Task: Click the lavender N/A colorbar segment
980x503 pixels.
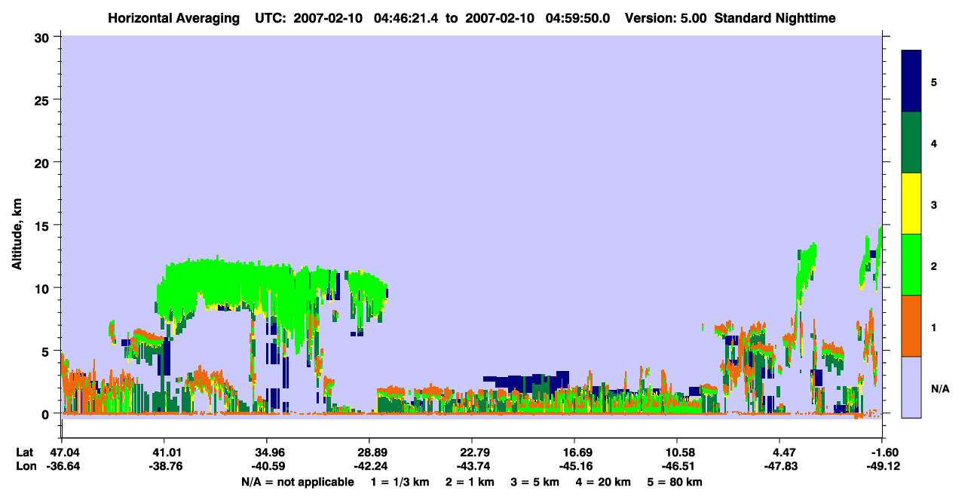Action: (911, 387)
